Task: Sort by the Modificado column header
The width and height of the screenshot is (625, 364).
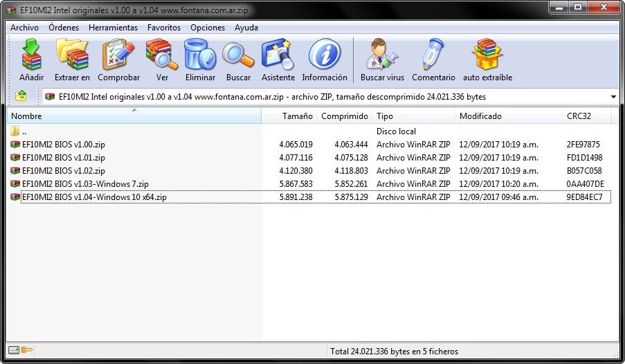Action: (x=509, y=116)
